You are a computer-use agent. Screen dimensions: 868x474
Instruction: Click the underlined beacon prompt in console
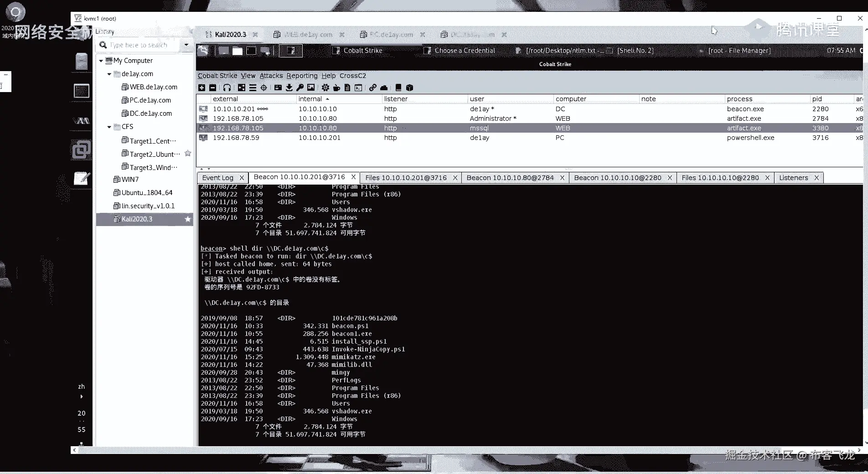click(212, 248)
